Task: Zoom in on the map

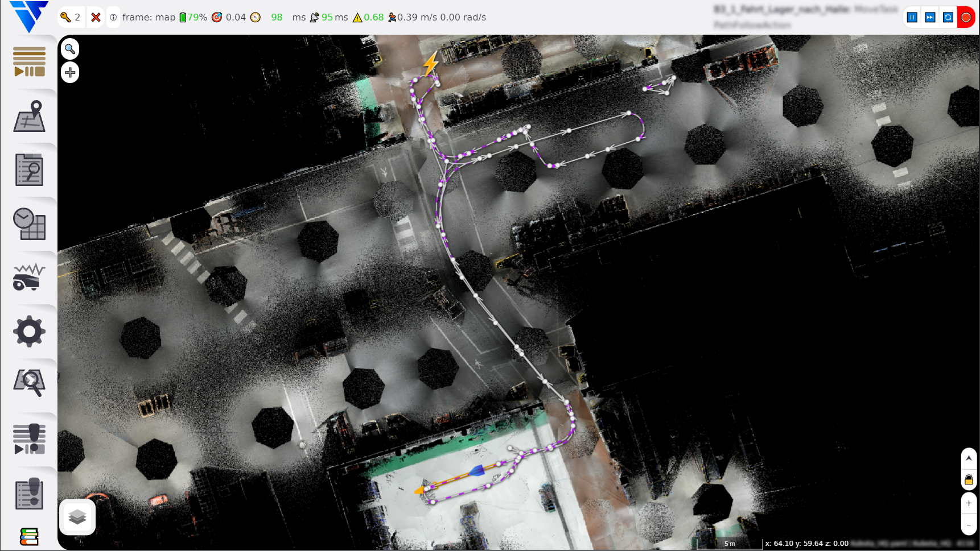Action: click(x=969, y=503)
